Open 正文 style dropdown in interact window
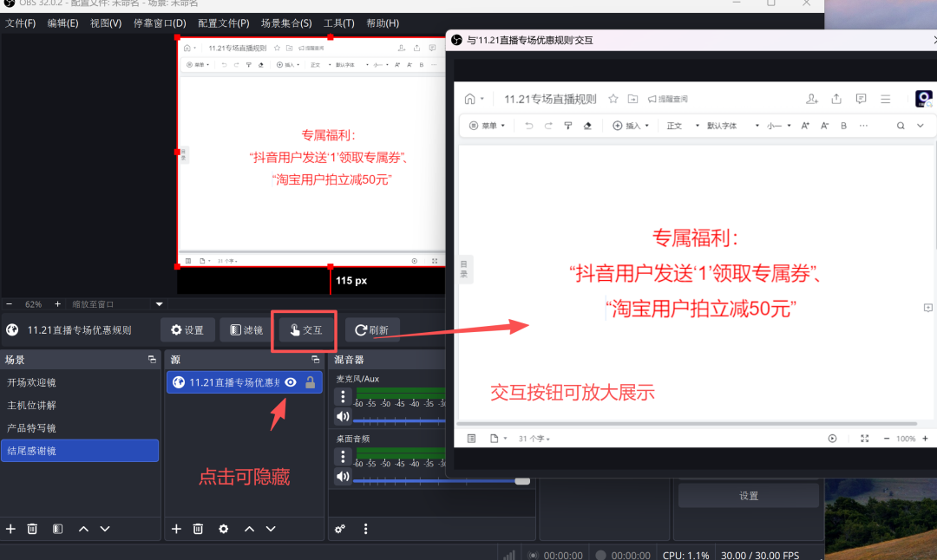937x560 pixels. click(683, 126)
